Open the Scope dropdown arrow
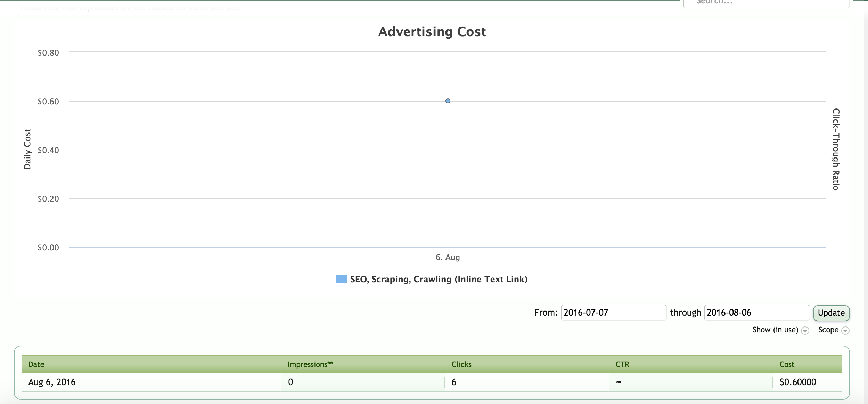The height and width of the screenshot is (404, 868). point(845,331)
